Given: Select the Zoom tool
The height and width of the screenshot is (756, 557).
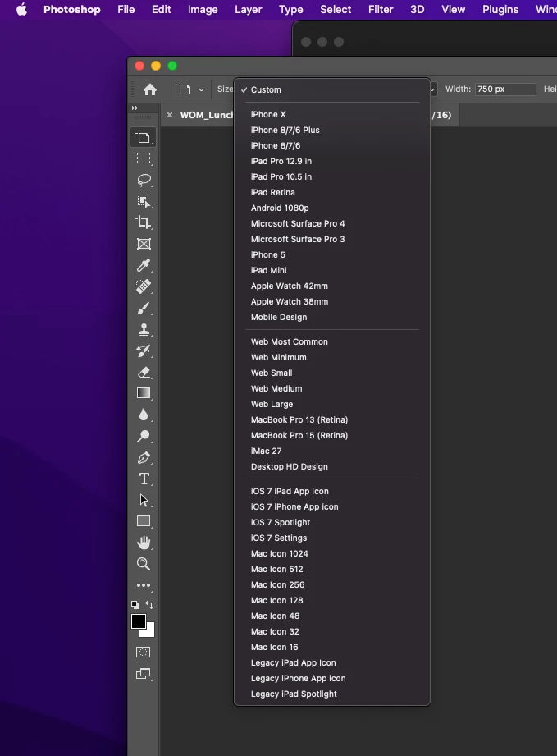Looking at the screenshot, I should pyautogui.click(x=143, y=564).
